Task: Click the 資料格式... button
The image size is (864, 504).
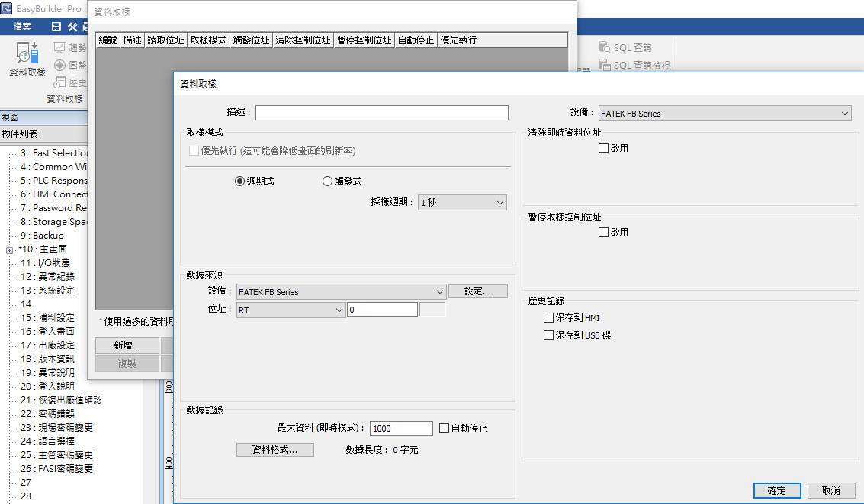Action: click(x=275, y=450)
